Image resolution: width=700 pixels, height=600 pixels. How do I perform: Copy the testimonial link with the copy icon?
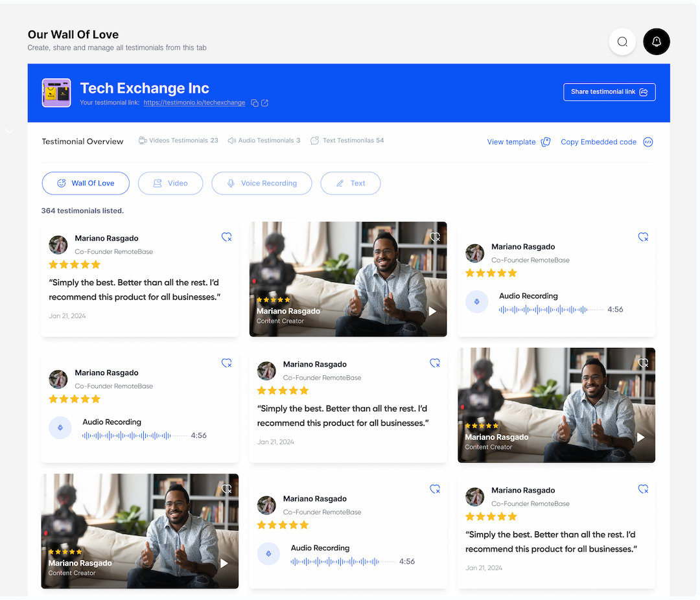pyautogui.click(x=255, y=103)
